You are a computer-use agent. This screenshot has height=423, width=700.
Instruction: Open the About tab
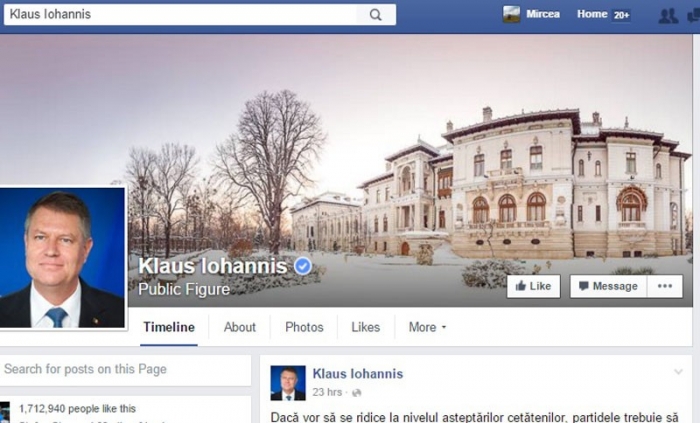point(240,327)
